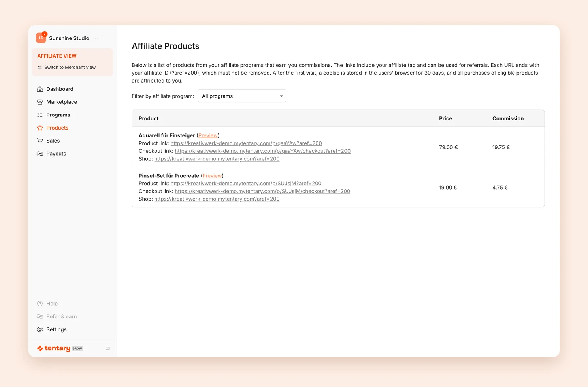Open Pinsel-Set für Procreate checkout link
This screenshot has height=387, width=588.
[262, 191]
